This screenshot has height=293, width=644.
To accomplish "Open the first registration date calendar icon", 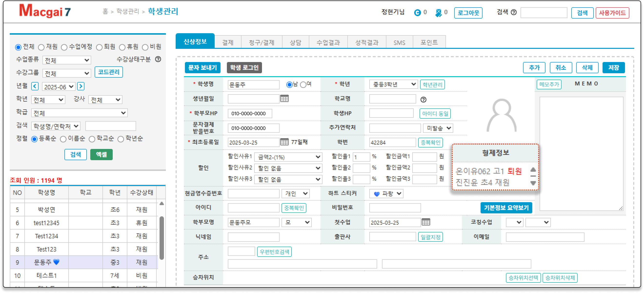I will coord(284,142).
